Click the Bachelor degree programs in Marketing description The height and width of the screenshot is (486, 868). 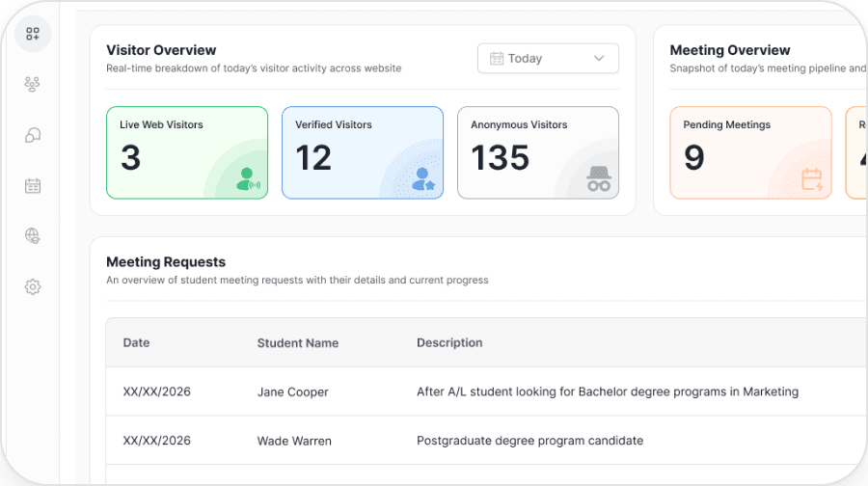[608, 391]
